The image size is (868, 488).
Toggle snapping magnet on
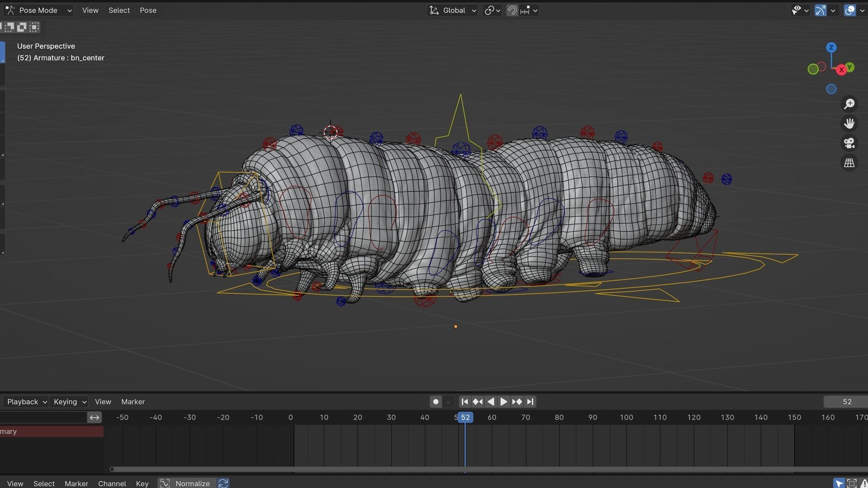pos(512,10)
